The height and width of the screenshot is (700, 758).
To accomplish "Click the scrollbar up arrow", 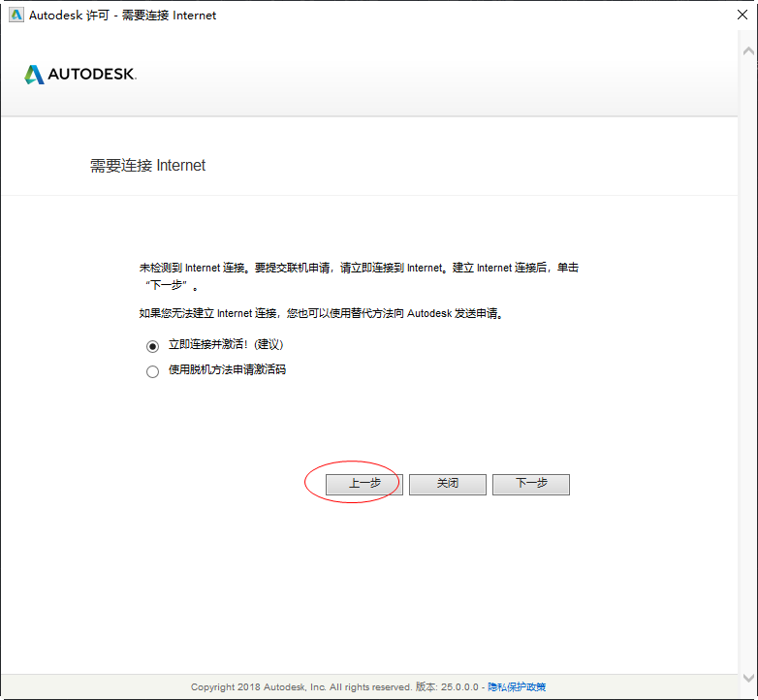I will point(748,50).
